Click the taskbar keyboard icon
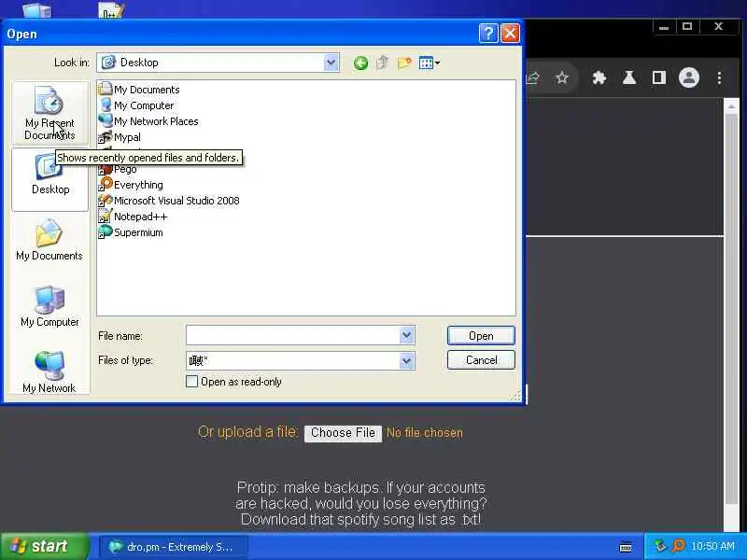 (x=626, y=547)
